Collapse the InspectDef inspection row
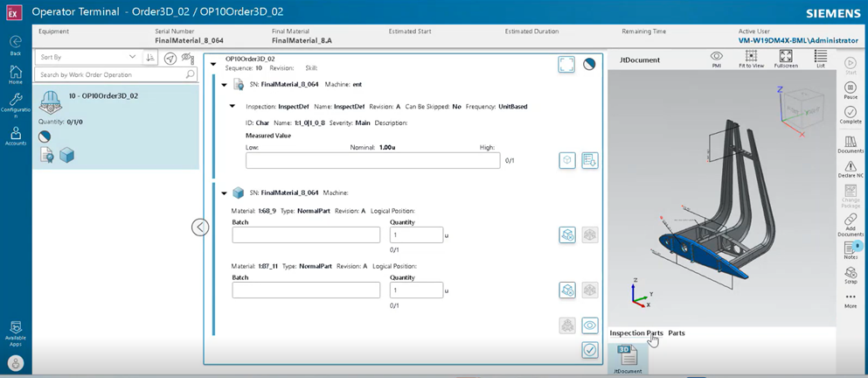The height and width of the screenshot is (378, 868). 233,106
